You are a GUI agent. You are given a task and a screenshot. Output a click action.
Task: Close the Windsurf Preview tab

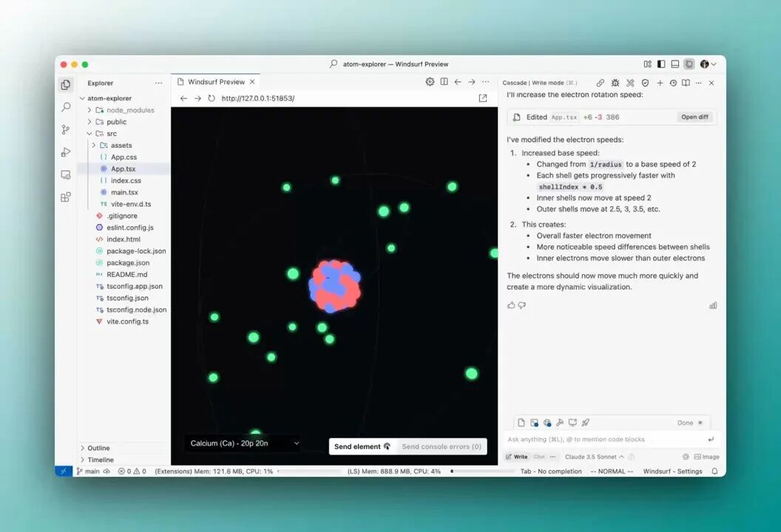pos(252,81)
